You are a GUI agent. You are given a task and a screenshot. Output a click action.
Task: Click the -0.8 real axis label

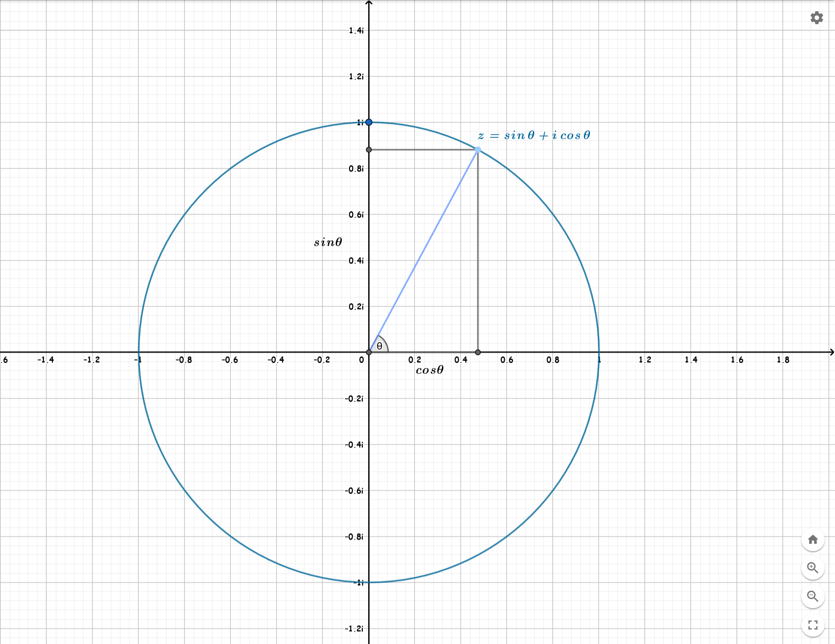(x=184, y=360)
